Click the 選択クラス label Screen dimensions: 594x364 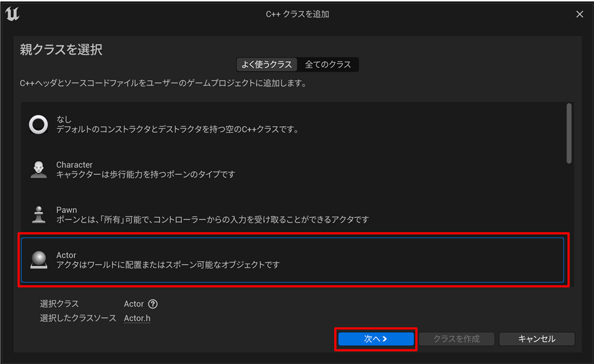(60, 304)
